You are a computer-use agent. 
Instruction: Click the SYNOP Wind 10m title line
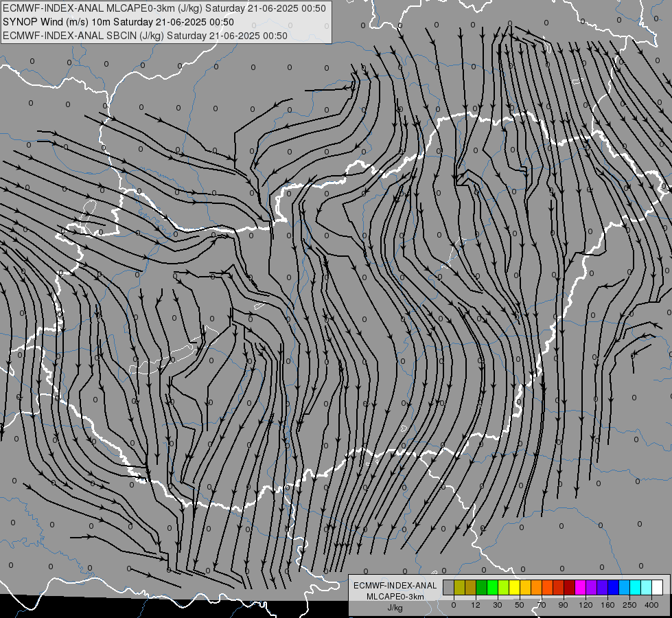pos(118,22)
